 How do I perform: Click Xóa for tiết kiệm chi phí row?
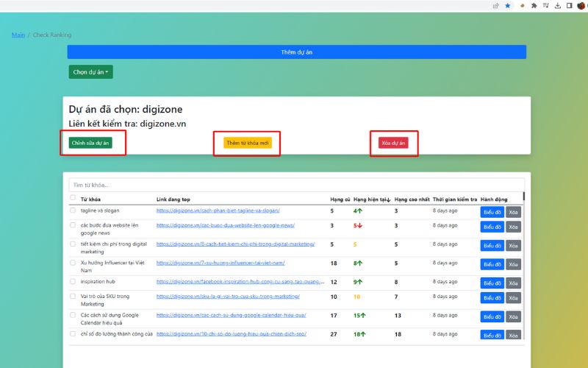(x=513, y=246)
